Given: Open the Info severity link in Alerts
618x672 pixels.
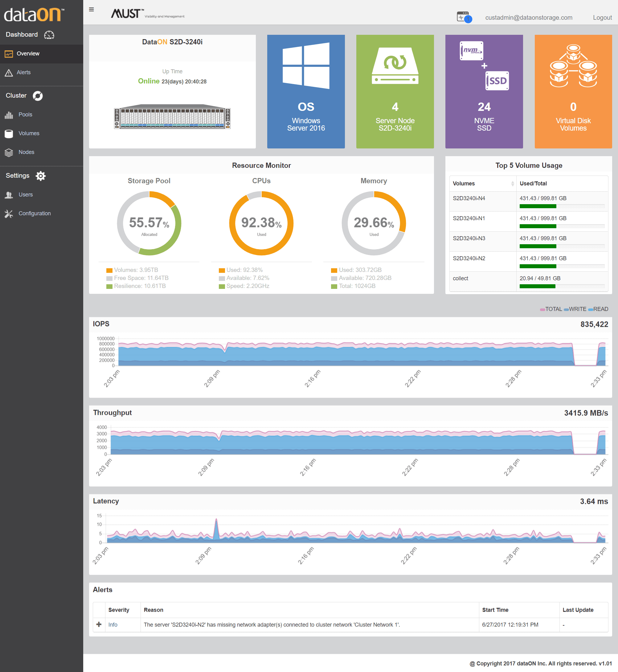Looking at the screenshot, I should click(x=113, y=625).
